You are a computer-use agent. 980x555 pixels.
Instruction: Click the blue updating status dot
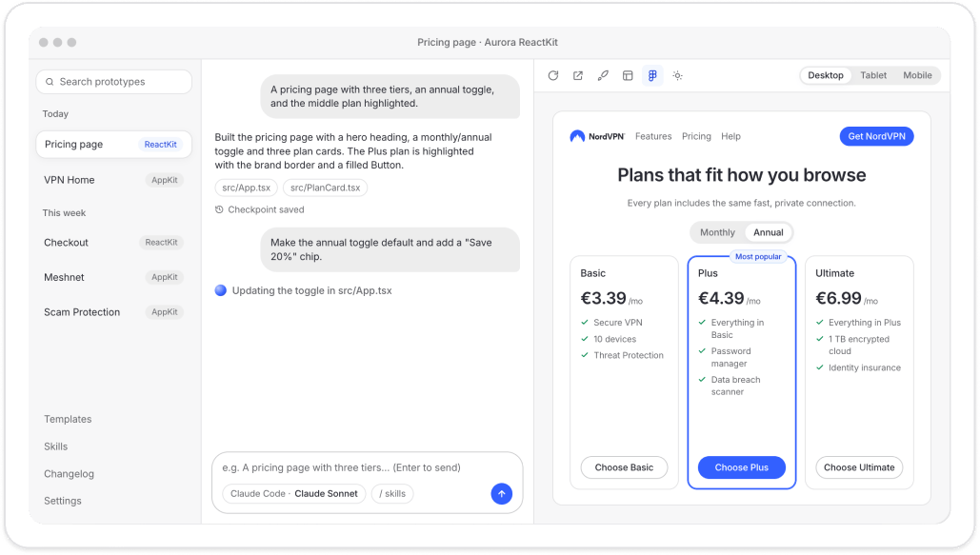coord(221,290)
